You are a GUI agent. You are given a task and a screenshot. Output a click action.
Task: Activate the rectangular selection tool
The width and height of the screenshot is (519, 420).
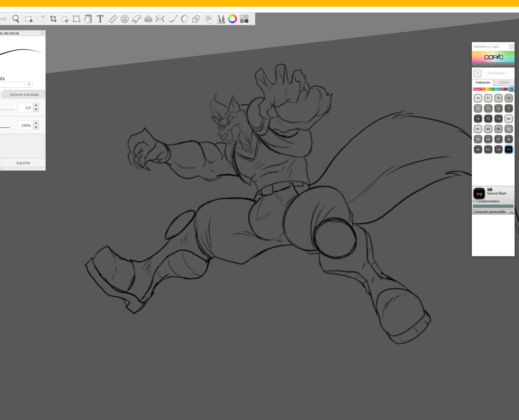pos(29,19)
